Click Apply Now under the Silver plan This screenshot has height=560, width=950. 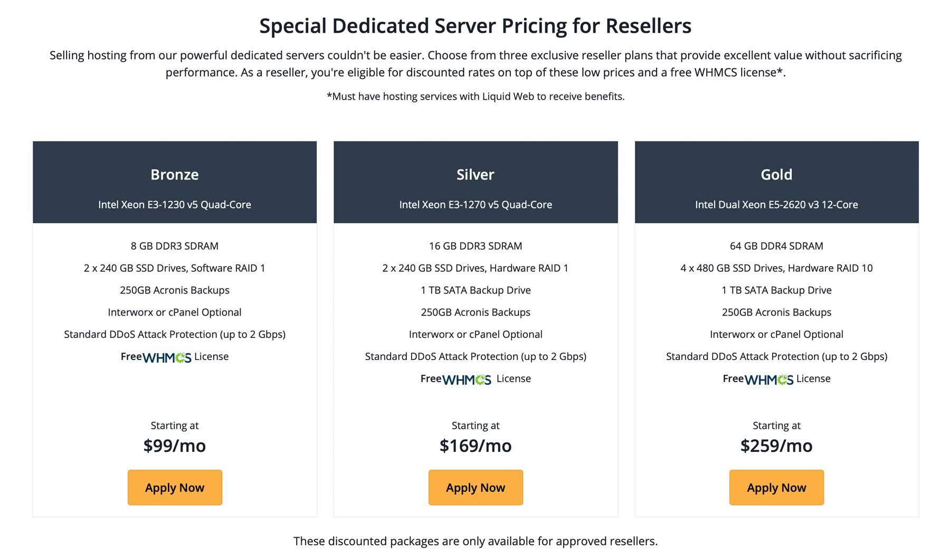(x=475, y=487)
